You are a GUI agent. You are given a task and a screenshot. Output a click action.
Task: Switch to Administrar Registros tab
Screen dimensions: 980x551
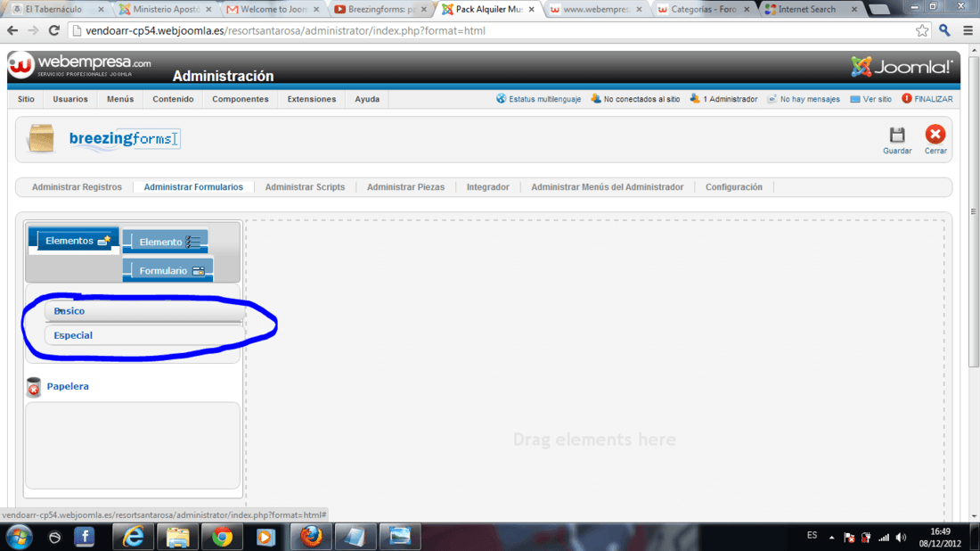coord(77,187)
